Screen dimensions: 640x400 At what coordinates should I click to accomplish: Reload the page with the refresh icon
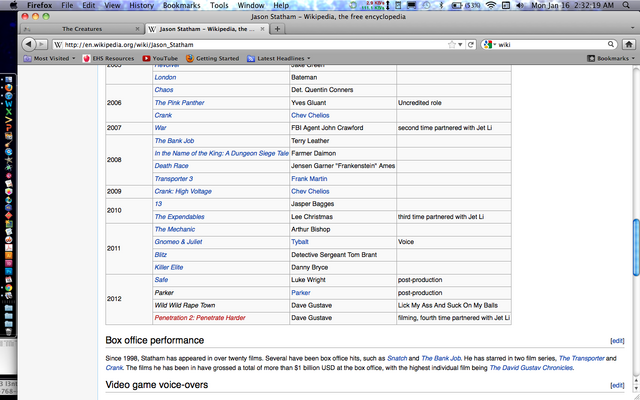471,44
